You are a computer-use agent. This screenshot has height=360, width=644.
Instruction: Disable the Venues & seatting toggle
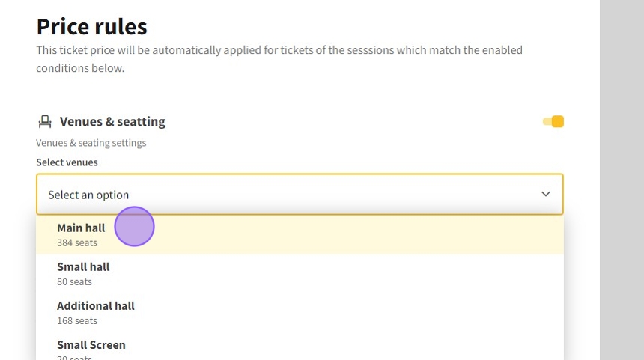pos(553,121)
